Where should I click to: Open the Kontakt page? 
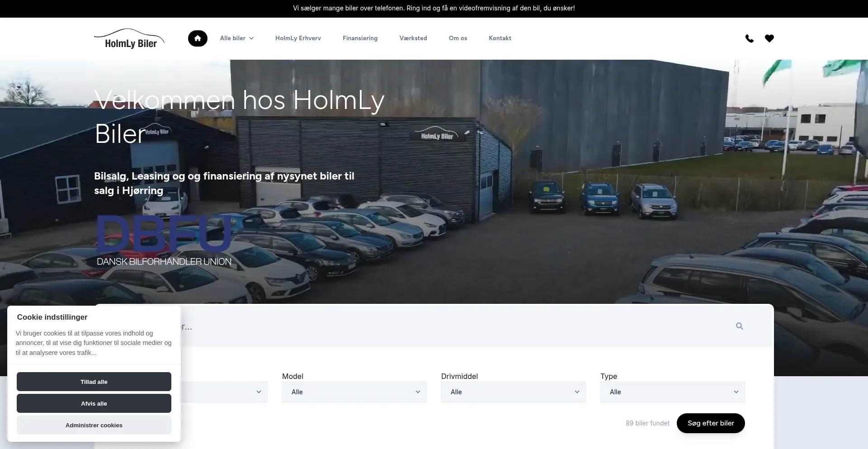[x=500, y=38]
